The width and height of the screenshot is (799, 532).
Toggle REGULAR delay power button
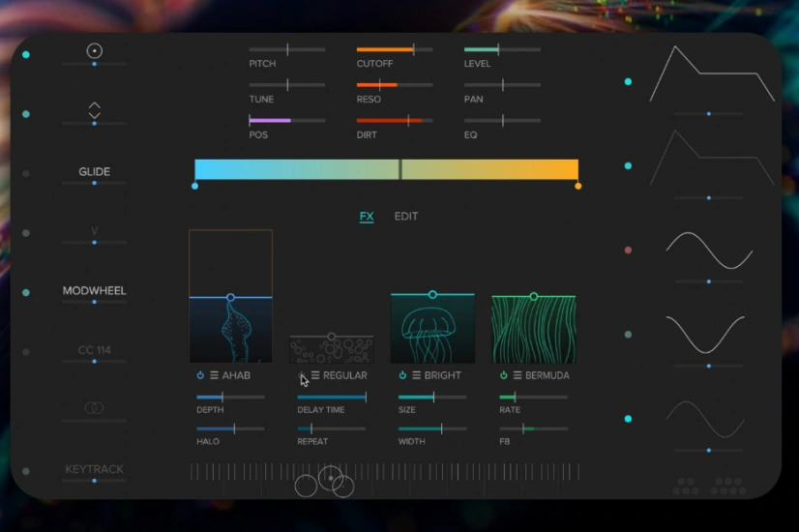point(301,375)
